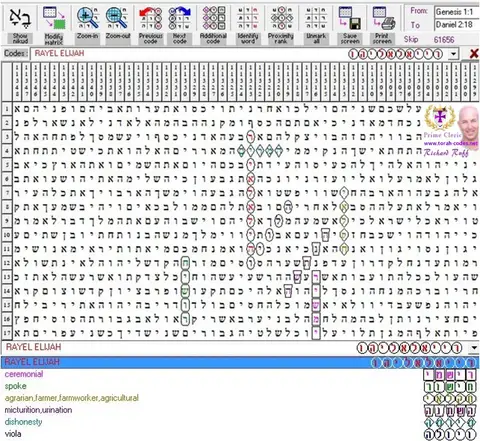The width and height of the screenshot is (480, 441).
Task: Click Hebrew letters beside ceremonial row
Action: (x=450, y=375)
